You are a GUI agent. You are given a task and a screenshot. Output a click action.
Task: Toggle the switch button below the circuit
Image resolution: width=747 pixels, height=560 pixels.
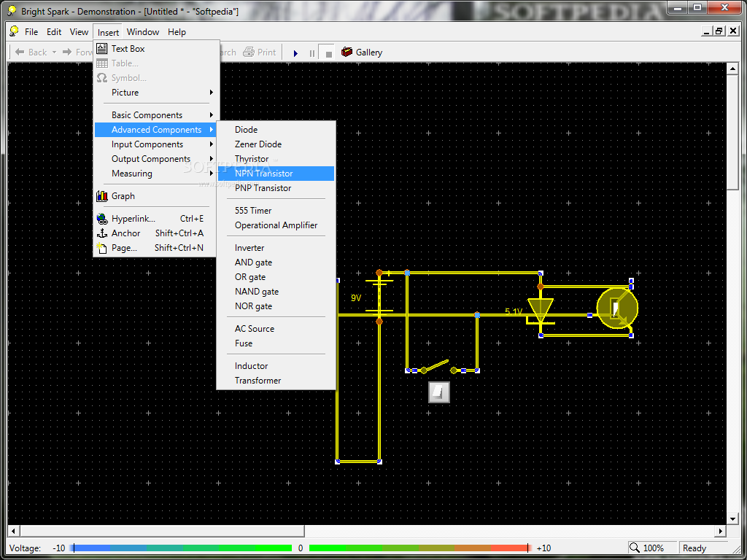coord(438,392)
